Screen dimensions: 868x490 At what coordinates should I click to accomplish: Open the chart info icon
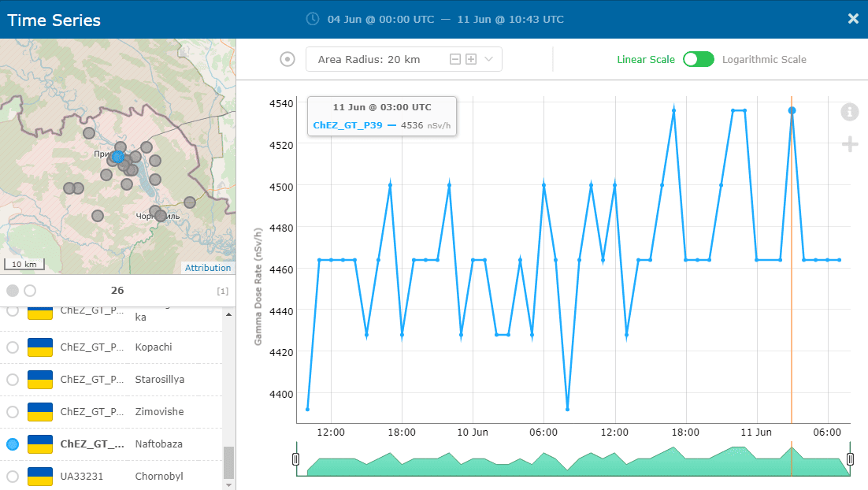pos(849,112)
